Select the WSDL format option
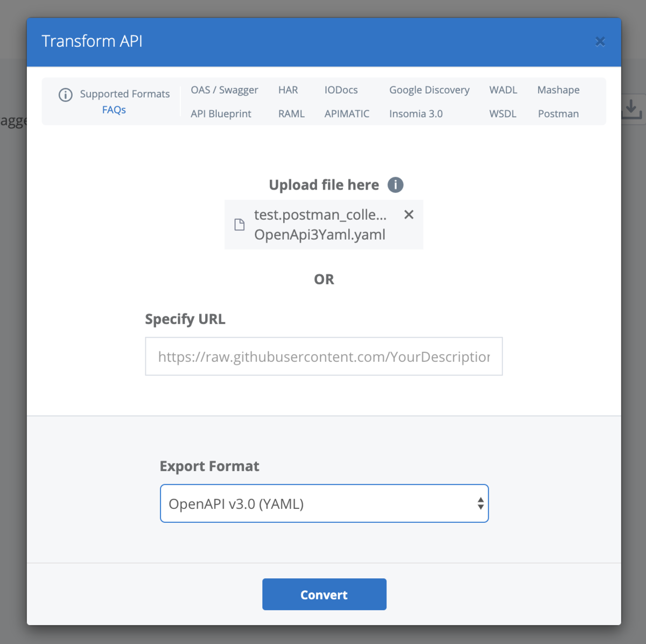Screen dimensions: 646x644 tap(502, 114)
